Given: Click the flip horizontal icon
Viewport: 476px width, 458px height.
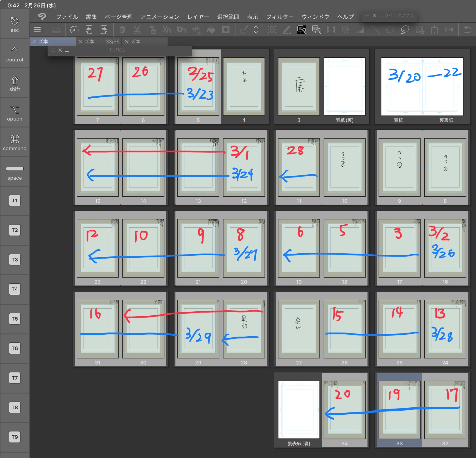Looking at the screenshot, I should point(449,30).
